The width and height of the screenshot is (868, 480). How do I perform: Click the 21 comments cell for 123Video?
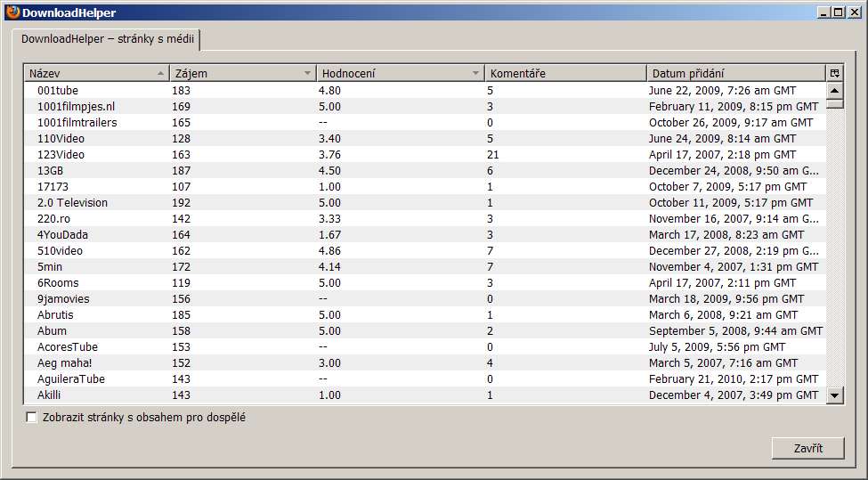[492, 154]
